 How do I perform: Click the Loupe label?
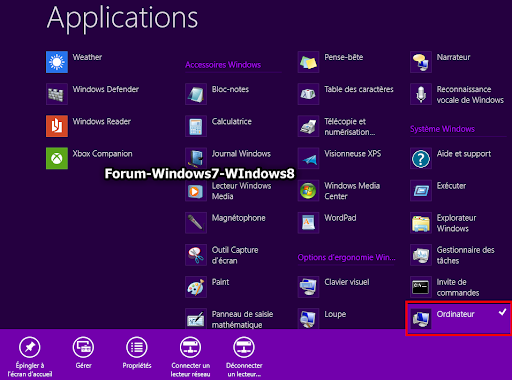click(335, 314)
